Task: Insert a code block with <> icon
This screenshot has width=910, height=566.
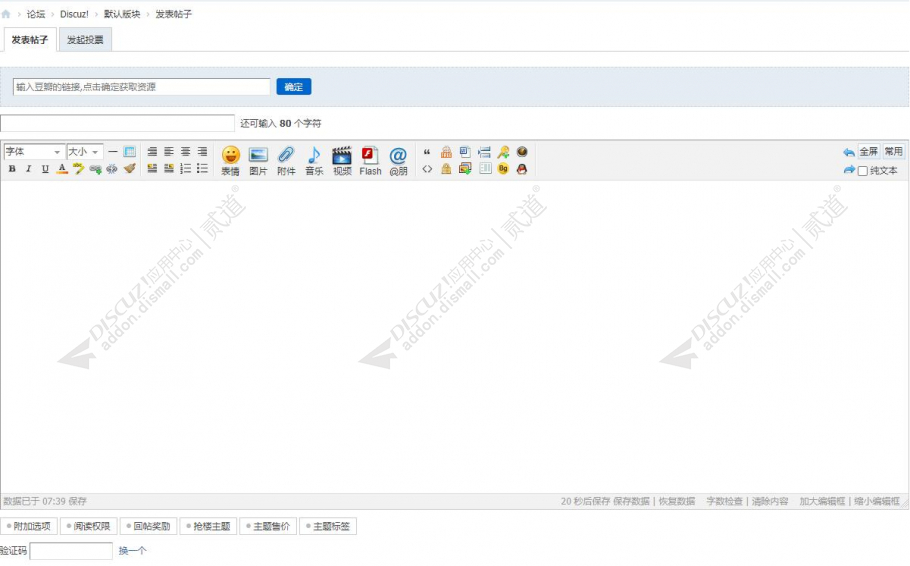Action: [x=427, y=169]
